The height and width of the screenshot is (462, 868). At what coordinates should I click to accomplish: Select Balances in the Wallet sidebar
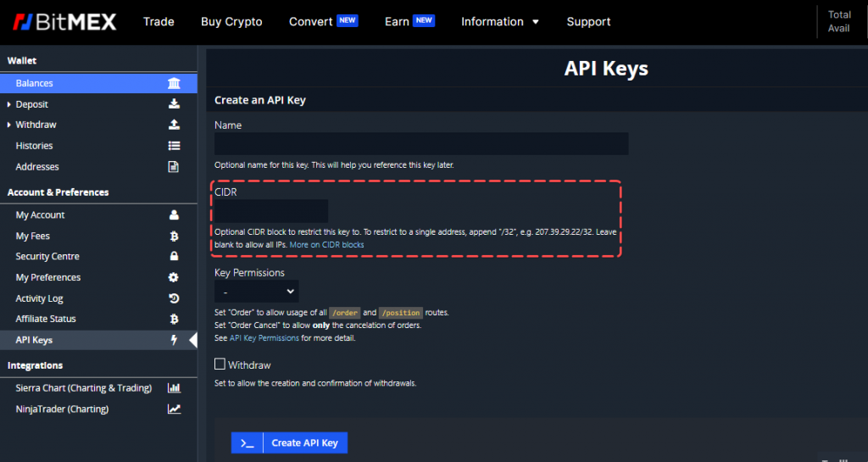pos(98,83)
